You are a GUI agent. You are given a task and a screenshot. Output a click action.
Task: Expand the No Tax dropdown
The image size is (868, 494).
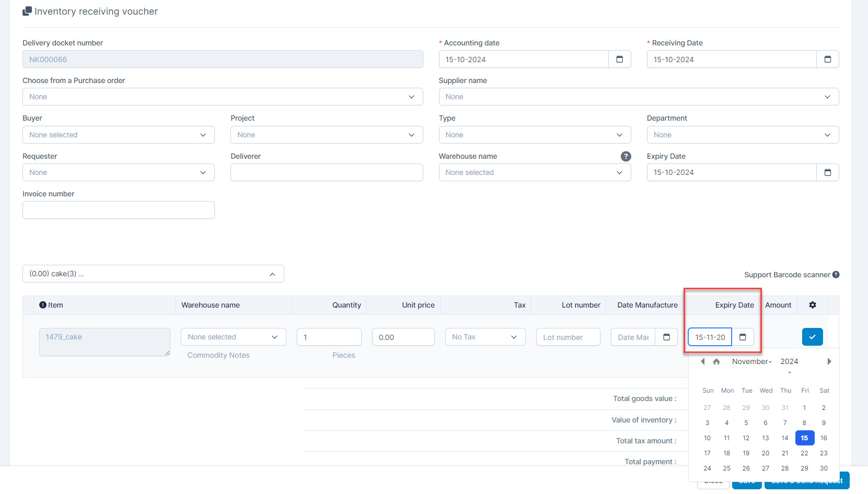coord(485,337)
